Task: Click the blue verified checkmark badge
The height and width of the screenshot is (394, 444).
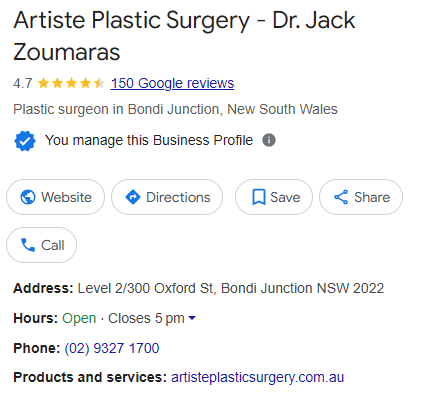Action: pyautogui.click(x=25, y=141)
